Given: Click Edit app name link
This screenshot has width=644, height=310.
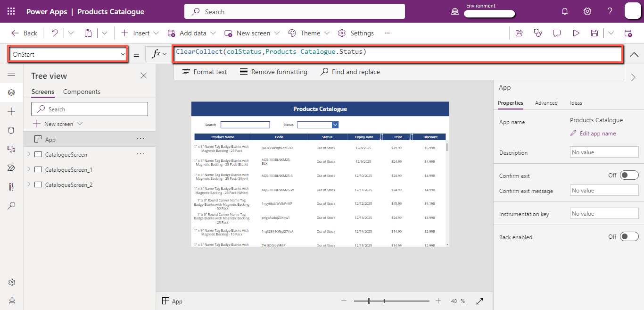Looking at the screenshot, I should tap(593, 134).
